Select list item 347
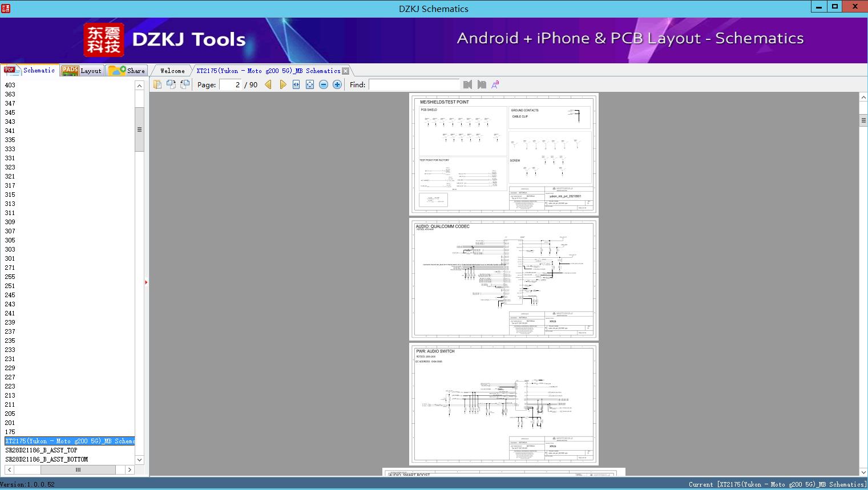Viewport: 868px width, 490px height. [x=10, y=103]
